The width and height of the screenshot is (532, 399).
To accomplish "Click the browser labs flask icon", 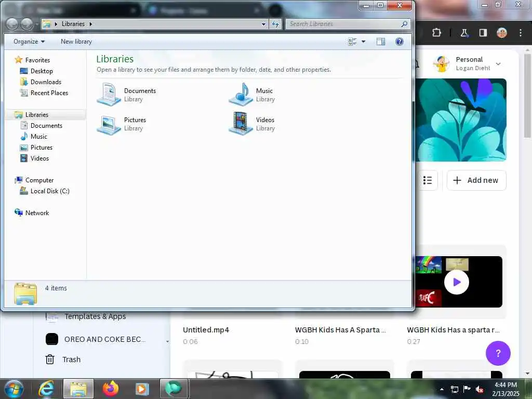I will point(464,33).
